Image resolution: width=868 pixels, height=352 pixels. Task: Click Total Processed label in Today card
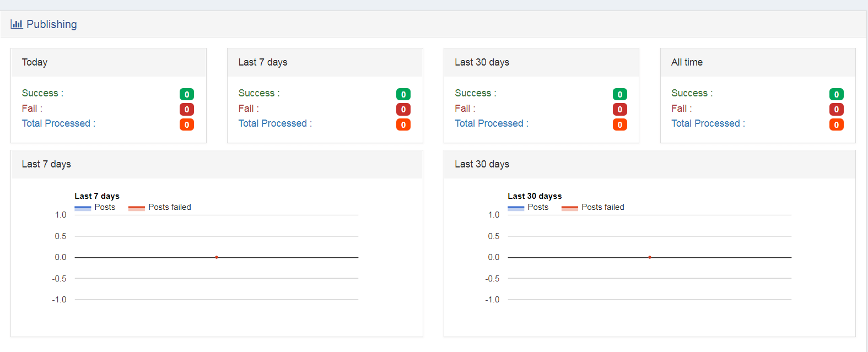58,123
